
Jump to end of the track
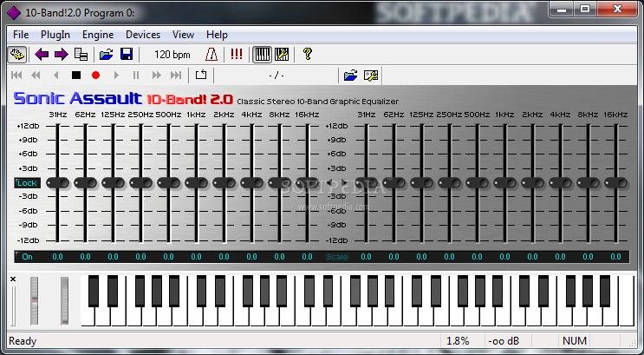[x=176, y=76]
